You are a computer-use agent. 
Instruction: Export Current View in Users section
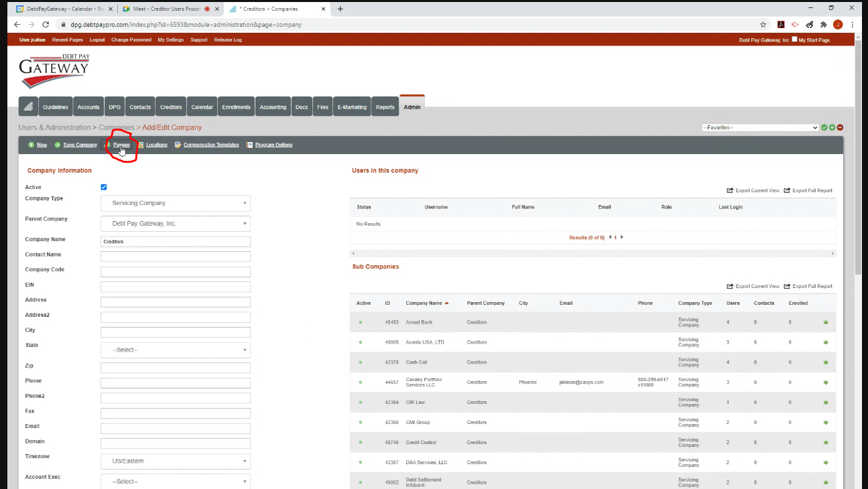[753, 190]
